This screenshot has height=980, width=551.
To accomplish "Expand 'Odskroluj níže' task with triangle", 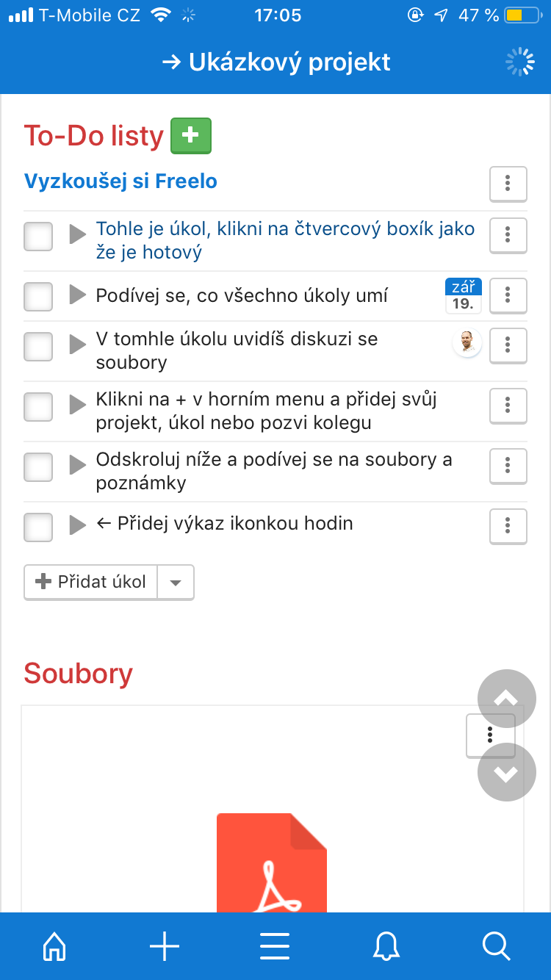I will (x=77, y=464).
